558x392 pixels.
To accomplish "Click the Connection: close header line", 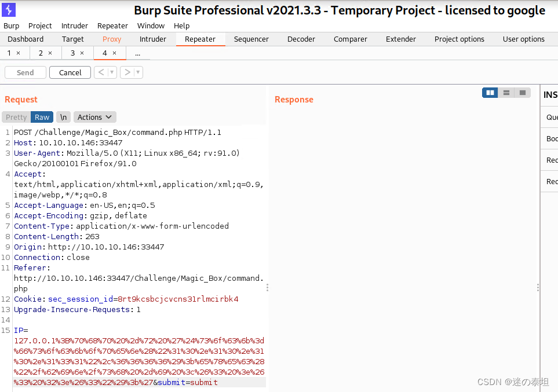I will (x=52, y=257).
